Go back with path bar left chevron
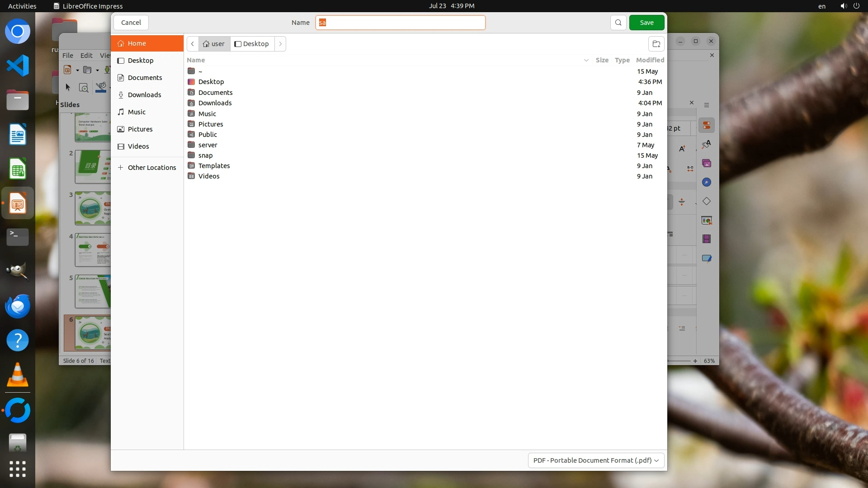Image resolution: width=868 pixels, height=488 pixels. (193, 44)
